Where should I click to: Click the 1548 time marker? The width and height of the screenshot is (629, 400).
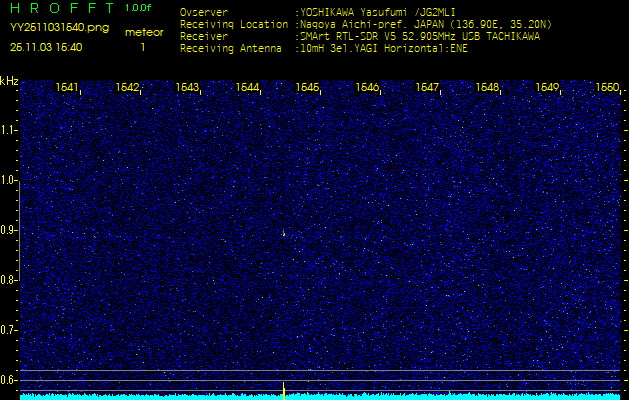[487, 87]
